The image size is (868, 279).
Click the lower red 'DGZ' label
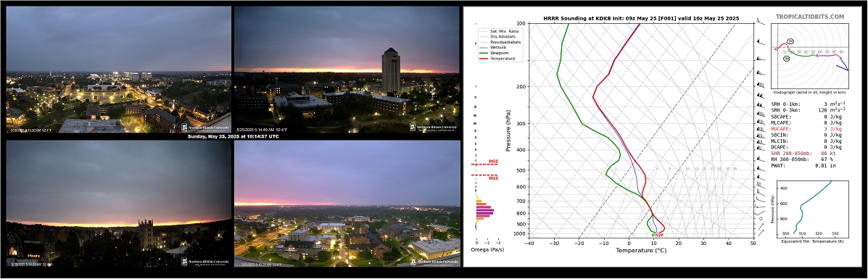(493, 178)
